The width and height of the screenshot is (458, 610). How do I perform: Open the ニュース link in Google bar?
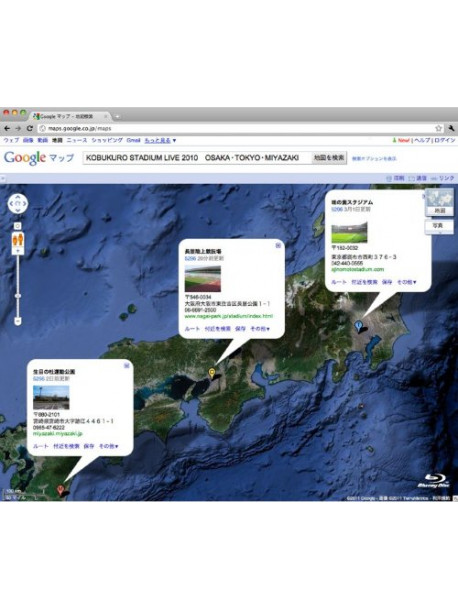pos(77,140)
